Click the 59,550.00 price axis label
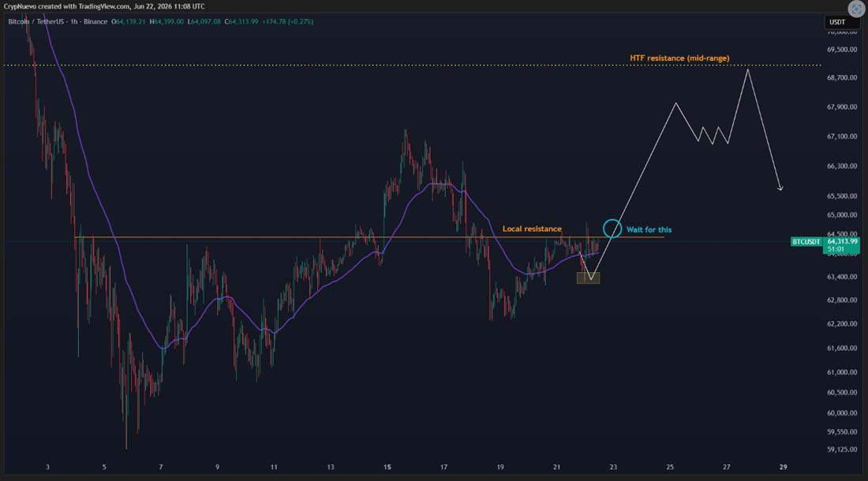 [842, 432]
